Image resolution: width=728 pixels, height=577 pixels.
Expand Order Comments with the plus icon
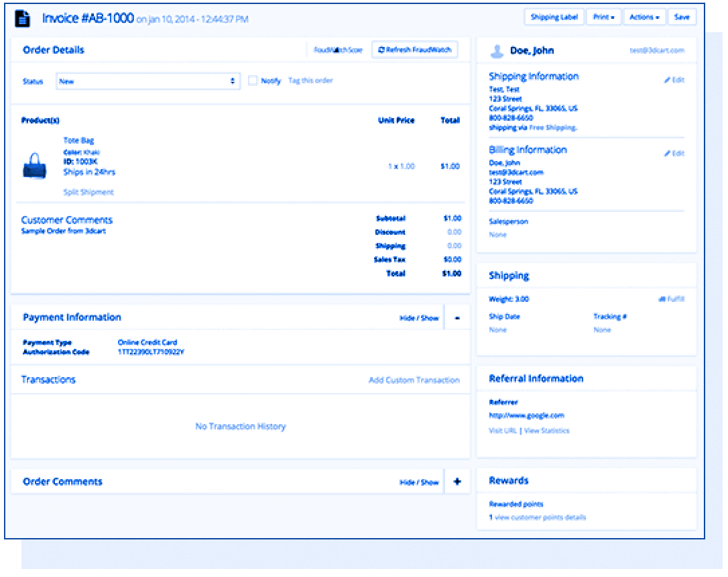click(457, 482)
